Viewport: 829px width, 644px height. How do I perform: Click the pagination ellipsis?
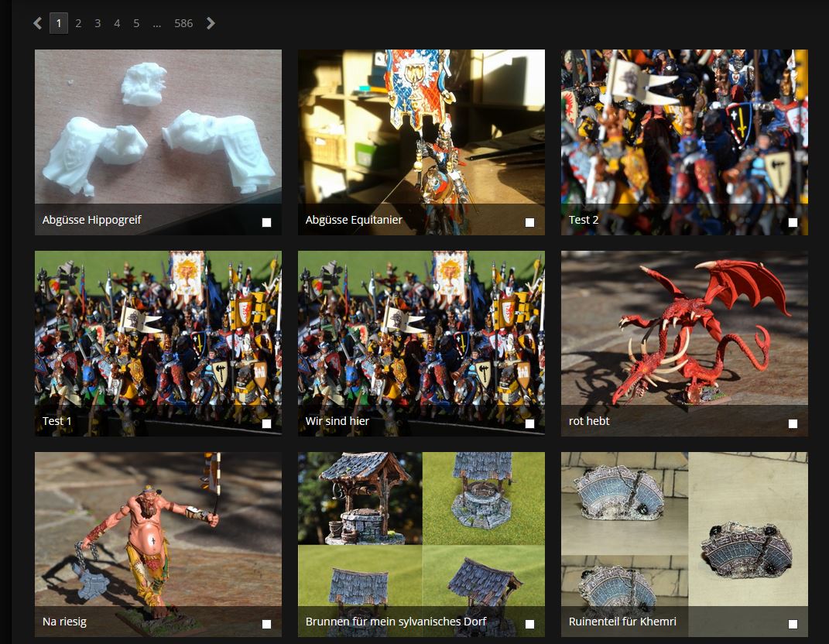point(157,23)
